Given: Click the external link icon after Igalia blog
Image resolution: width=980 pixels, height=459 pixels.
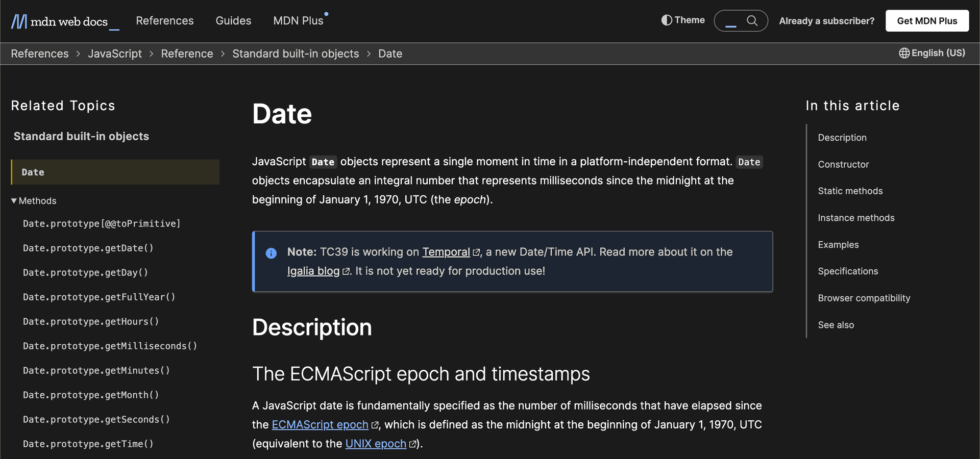Looking at the screenshot, I should click(x=346, y=272).
